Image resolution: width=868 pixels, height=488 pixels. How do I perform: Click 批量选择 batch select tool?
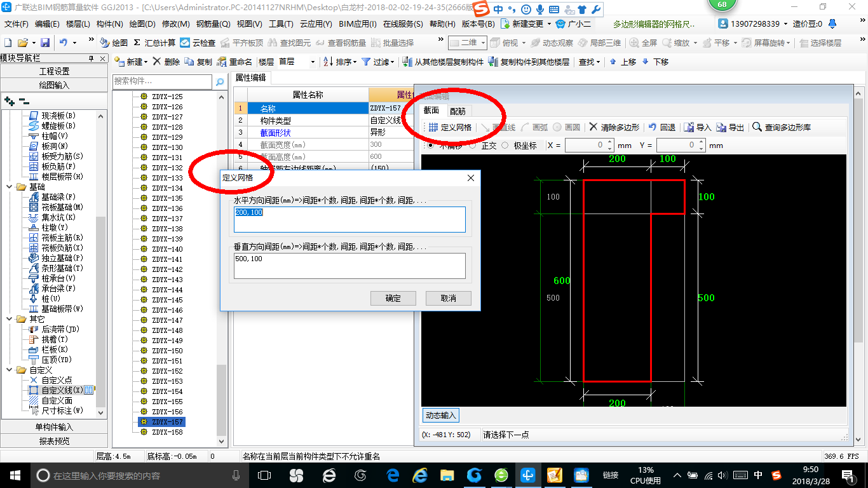tap(392, 43)
